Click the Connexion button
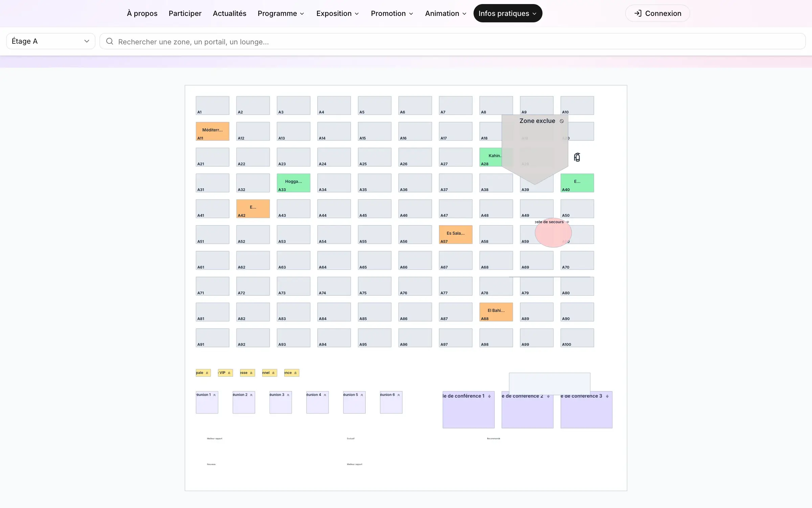 tap(657, 13)
